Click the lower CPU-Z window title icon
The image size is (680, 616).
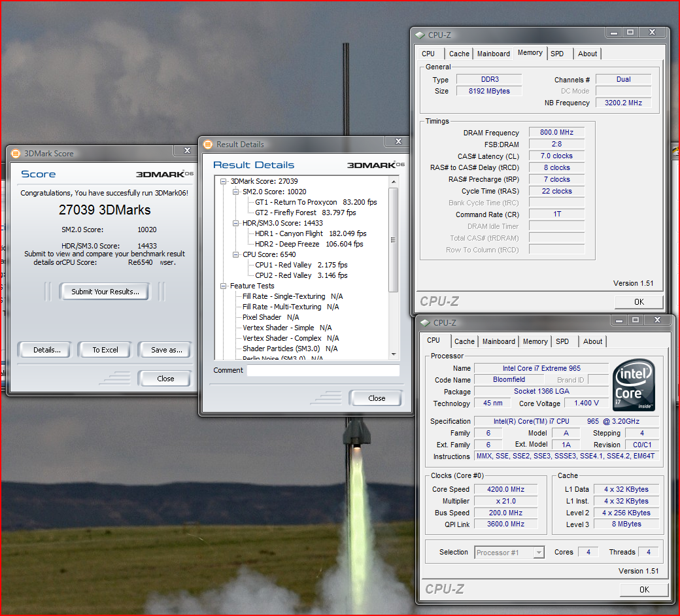(x=425, y=323)
